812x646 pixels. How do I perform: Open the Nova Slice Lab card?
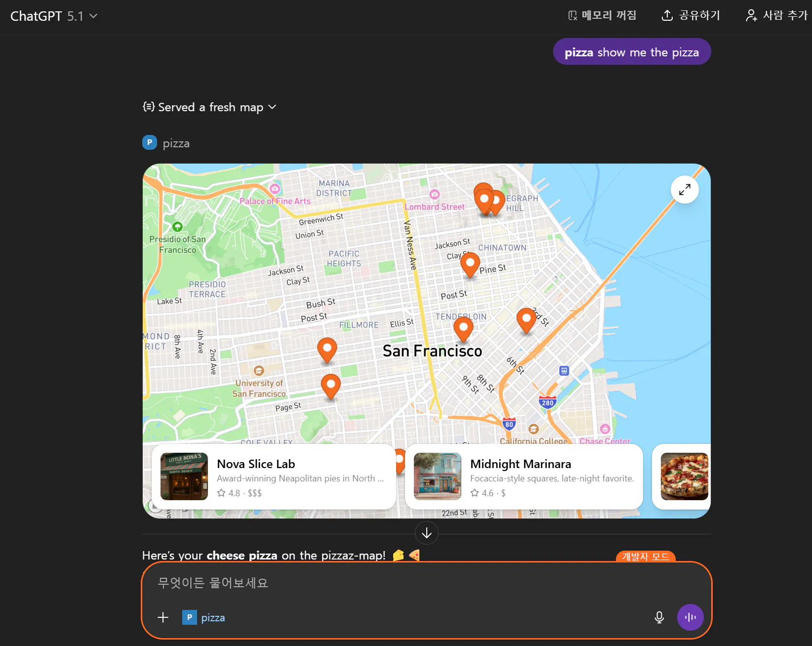coord(274,476)
